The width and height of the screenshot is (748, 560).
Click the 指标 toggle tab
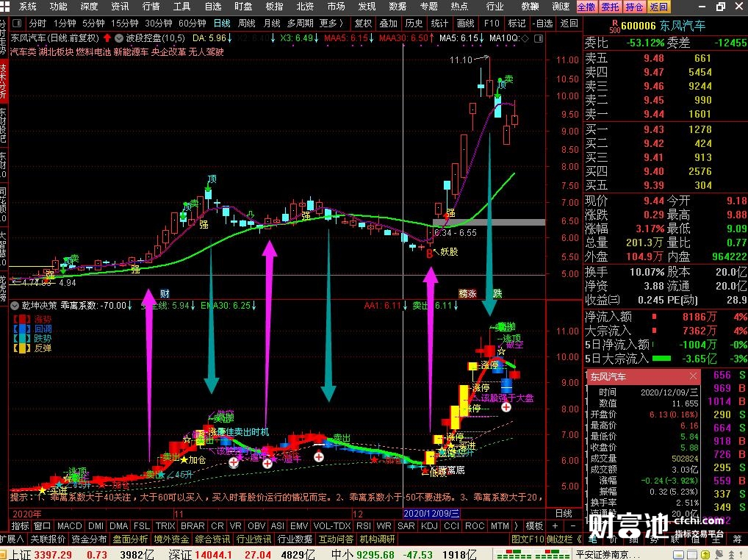[x=20, y=525]
